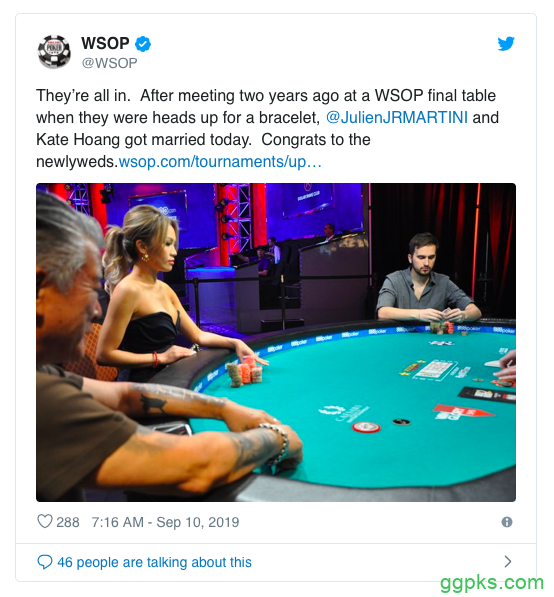Expand conversation with right chevron
This screenshot has width=554, height=597.
pos(508,561)
